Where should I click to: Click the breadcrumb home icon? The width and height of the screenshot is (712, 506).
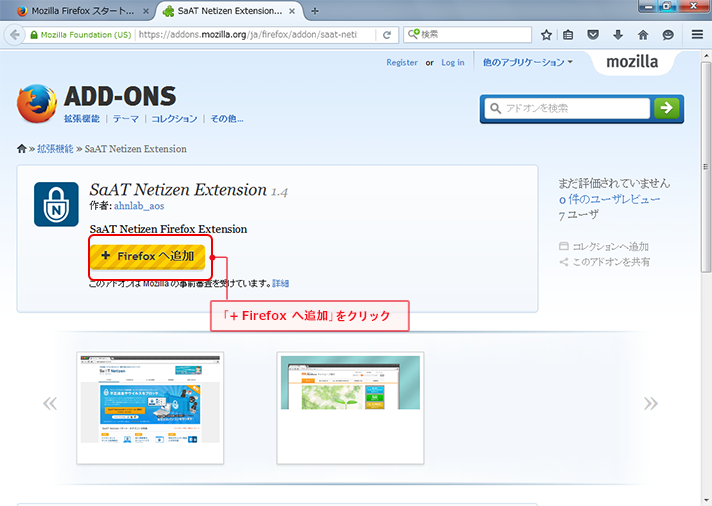tap(21, 149)
